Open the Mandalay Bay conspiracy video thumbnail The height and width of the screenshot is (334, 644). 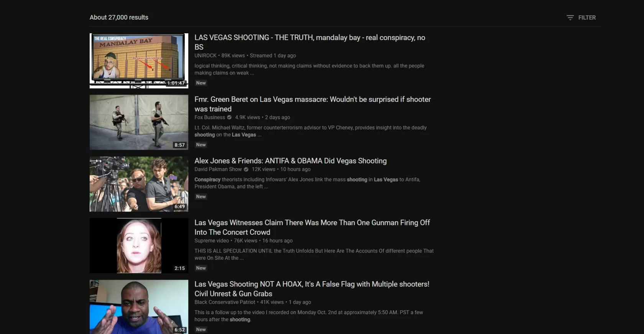click(x=139, y=61)
